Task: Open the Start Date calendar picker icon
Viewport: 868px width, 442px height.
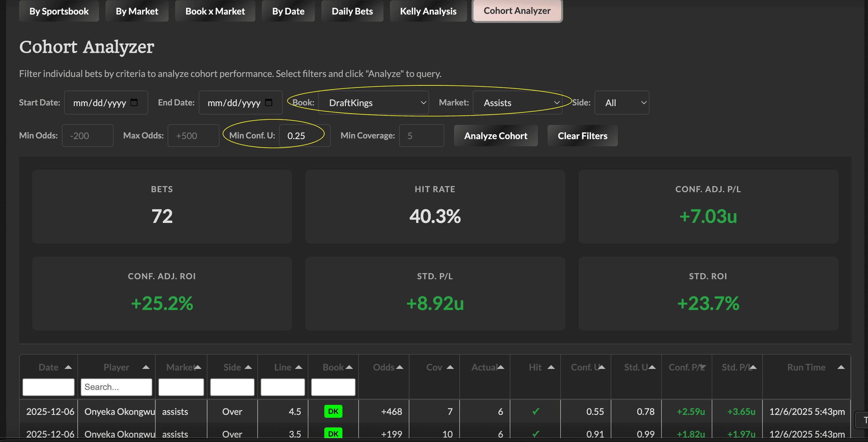Action: [x=134, y=102]
